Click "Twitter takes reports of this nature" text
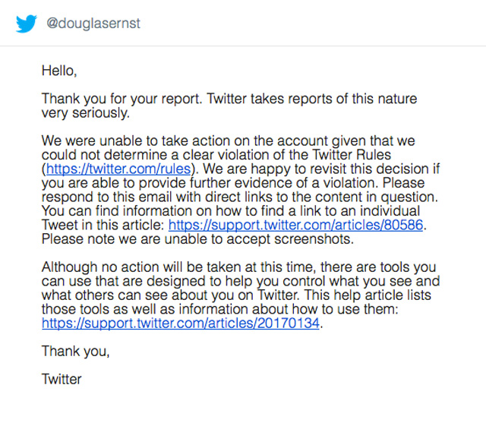This screenshot has height=448, width=486. pyautogui.click(x=311, y=99)
